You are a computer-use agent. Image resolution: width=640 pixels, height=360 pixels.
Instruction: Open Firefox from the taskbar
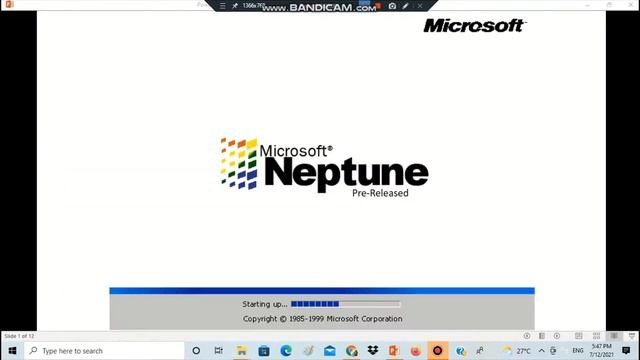416,351
